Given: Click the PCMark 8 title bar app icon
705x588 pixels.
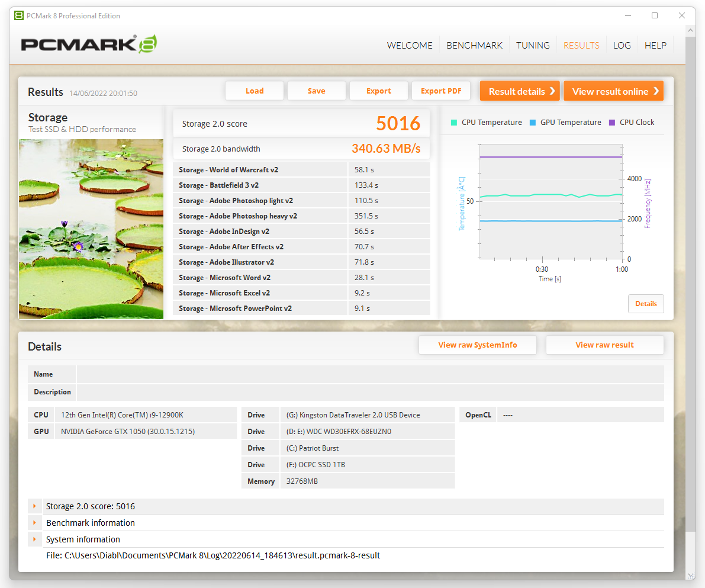Looking at the screenshot, I should 19,16.
